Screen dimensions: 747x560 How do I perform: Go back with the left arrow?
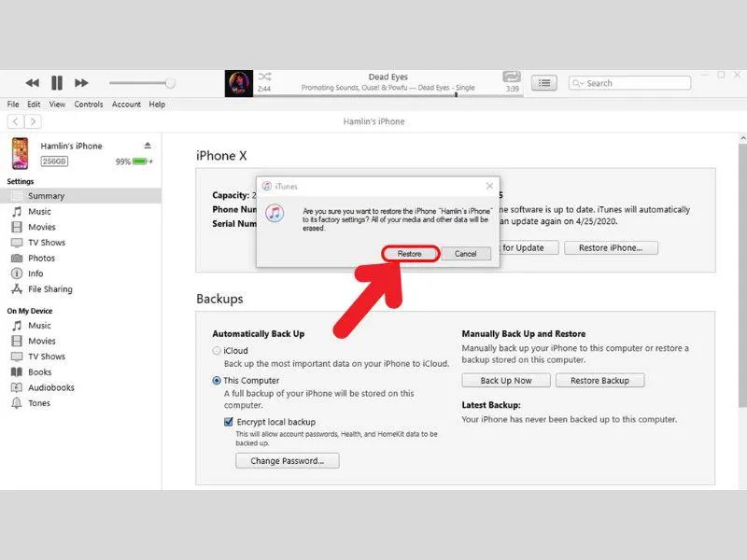[16, 121]
